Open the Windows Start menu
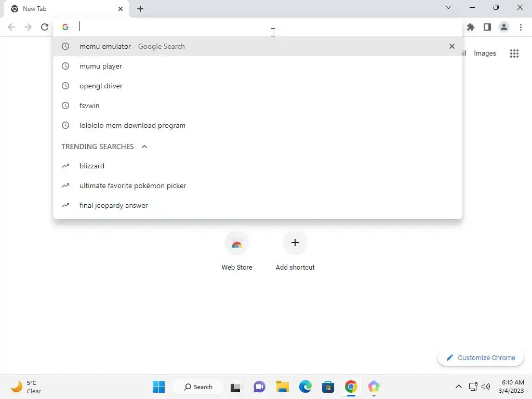The height and width of the screenshot is (399, 532). (158, 387)
